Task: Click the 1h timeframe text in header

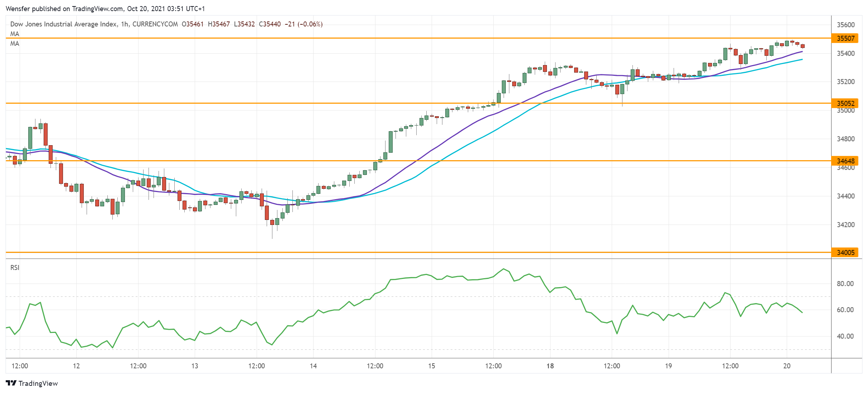Action: [125, 24]
